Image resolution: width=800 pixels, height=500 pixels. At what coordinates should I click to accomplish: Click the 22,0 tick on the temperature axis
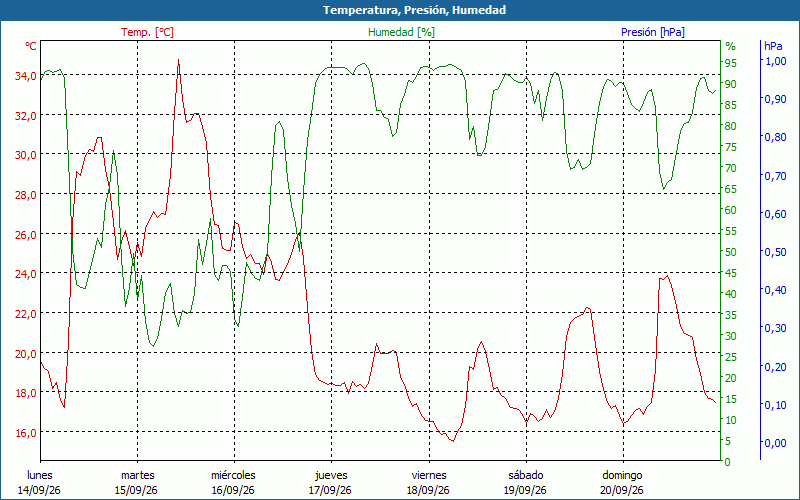26,314
